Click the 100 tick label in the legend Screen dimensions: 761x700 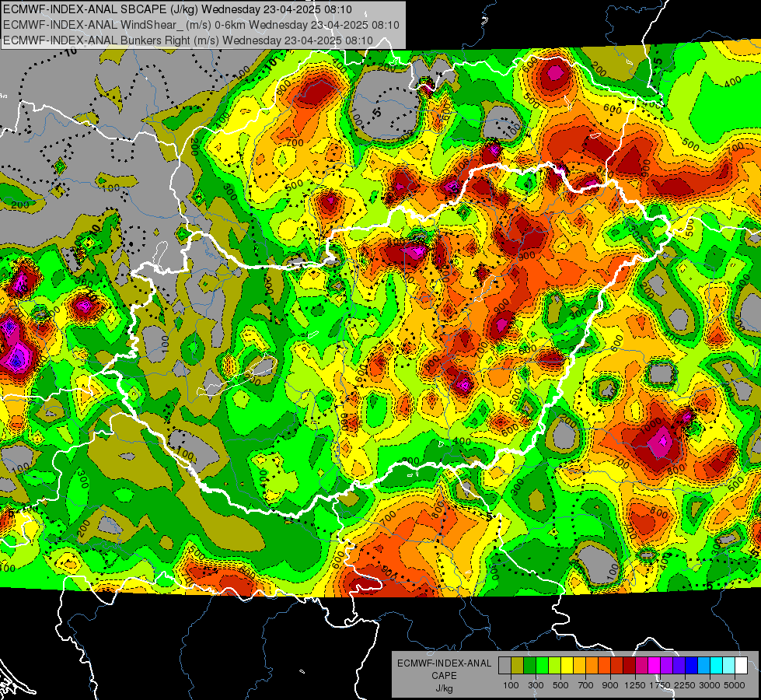[511, 685]
